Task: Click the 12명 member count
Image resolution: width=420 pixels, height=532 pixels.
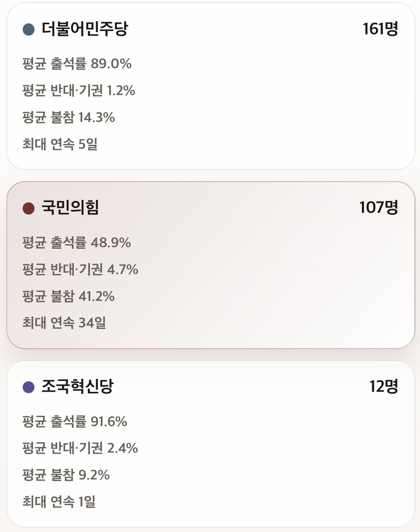Action: [383, 387]
